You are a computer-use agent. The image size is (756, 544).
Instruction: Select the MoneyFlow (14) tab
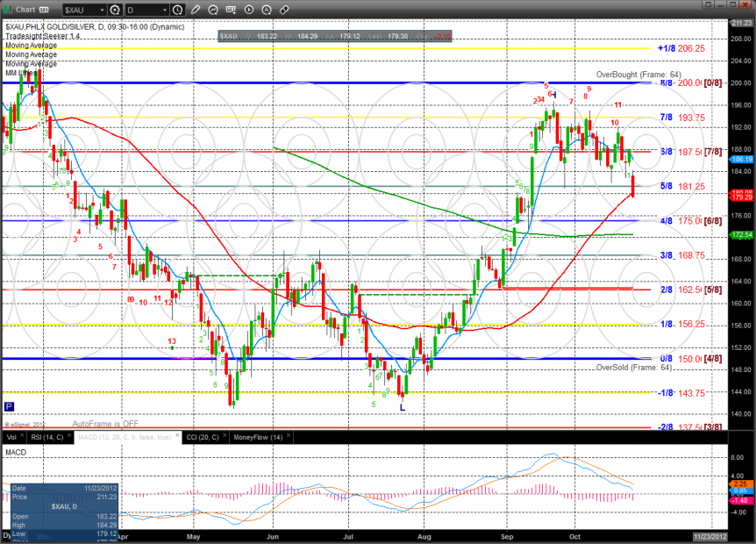point(258,437)
